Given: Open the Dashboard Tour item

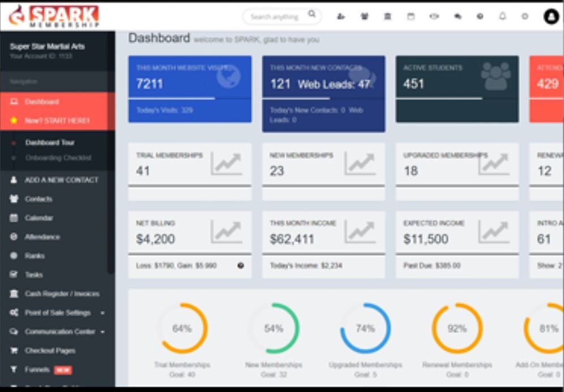Looking at the screenshot, I should click(x=50, y=143).
